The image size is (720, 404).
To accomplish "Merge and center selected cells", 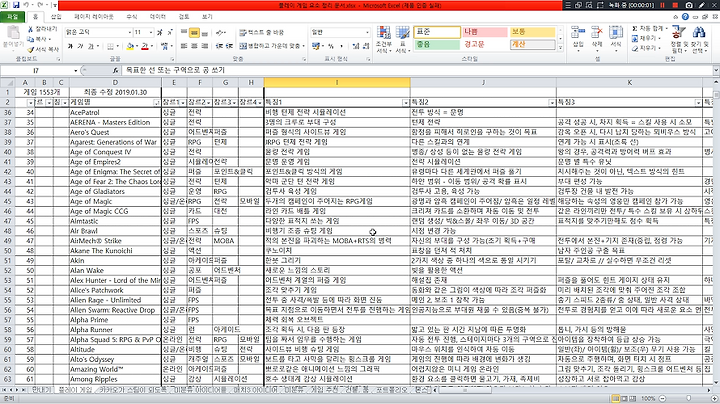I will [270, 46].
